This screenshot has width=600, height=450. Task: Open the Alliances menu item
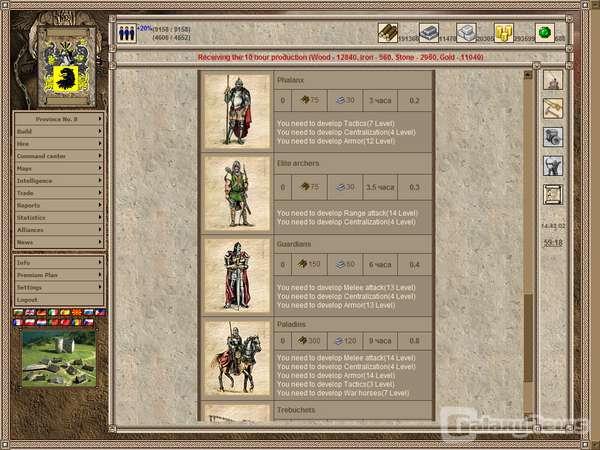(x=59, y=230)
